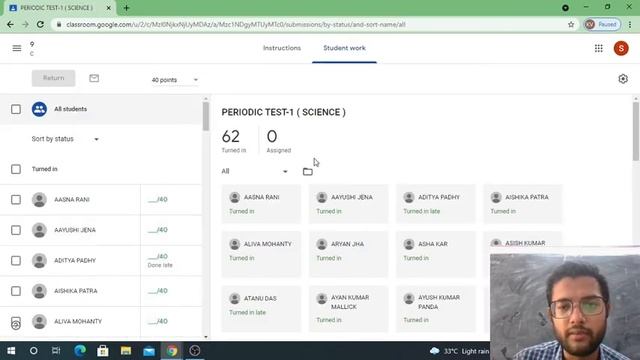This screenshot has height=360, width=640.
Task: Enter grade for AAYUSHI JENA
Action: click(158, 230)
